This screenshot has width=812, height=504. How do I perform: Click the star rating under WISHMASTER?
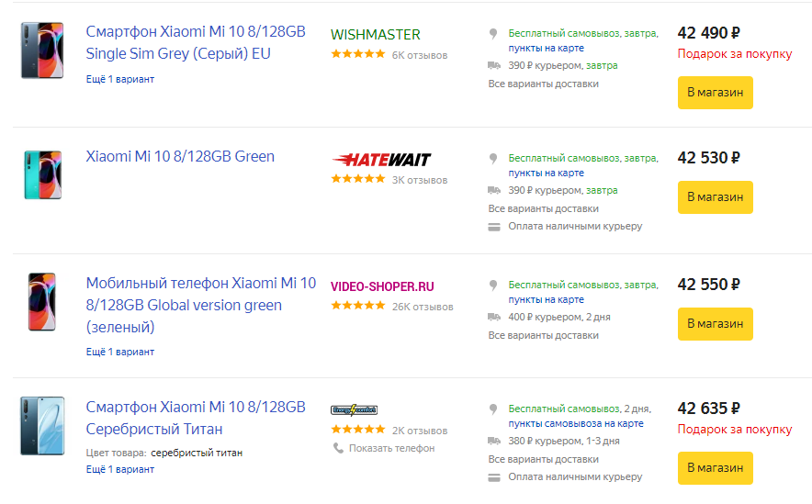point(358,54)
